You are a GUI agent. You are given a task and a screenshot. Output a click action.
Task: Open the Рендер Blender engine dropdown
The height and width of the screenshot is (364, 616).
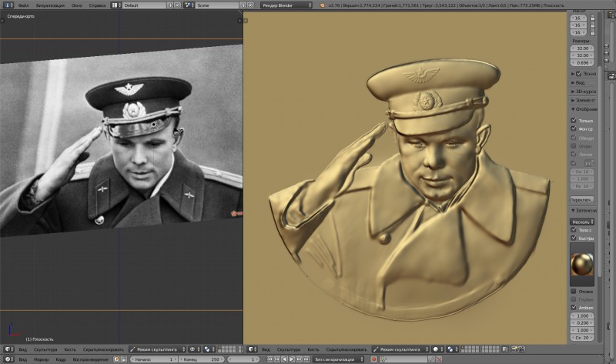coord(286,5)
